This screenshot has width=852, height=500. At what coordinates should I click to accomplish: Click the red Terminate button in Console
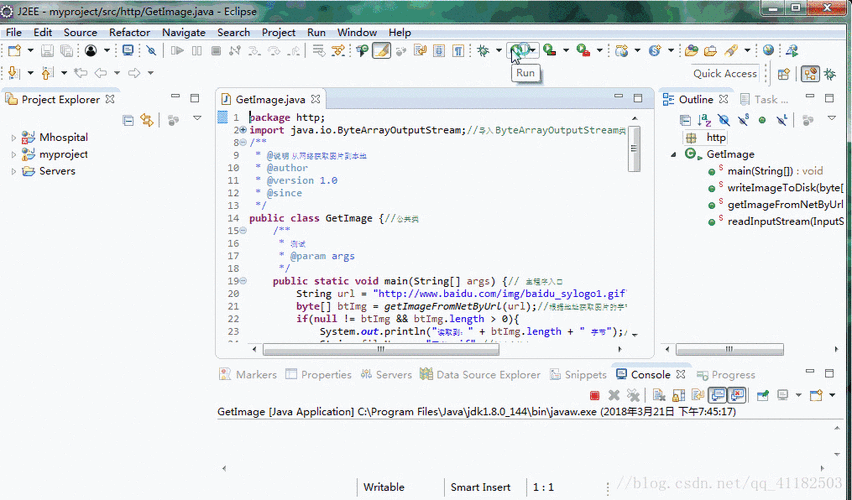[594, 396]
